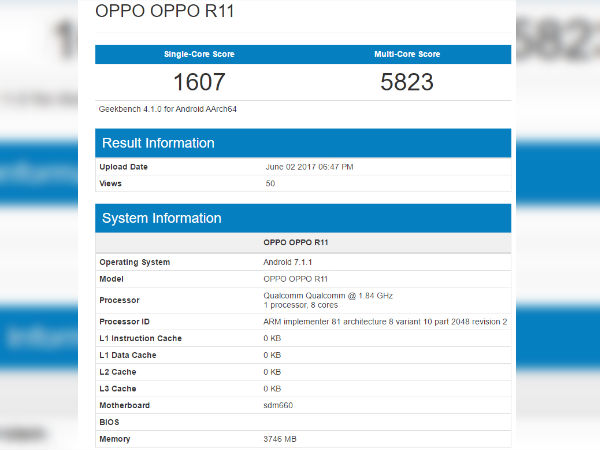Click the Geekbench 4.1.0 for Android AArch64 text

coord(168,109)
